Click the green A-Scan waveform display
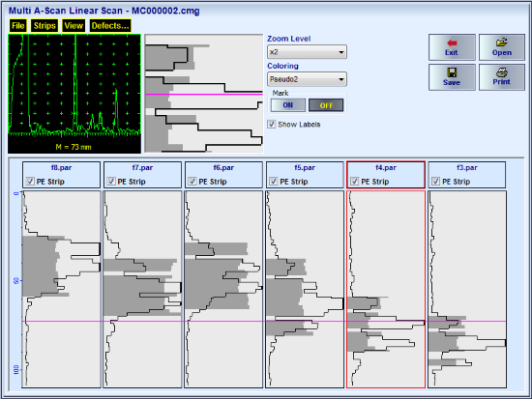This screenshot has height=399, width=532. point(74,94)
